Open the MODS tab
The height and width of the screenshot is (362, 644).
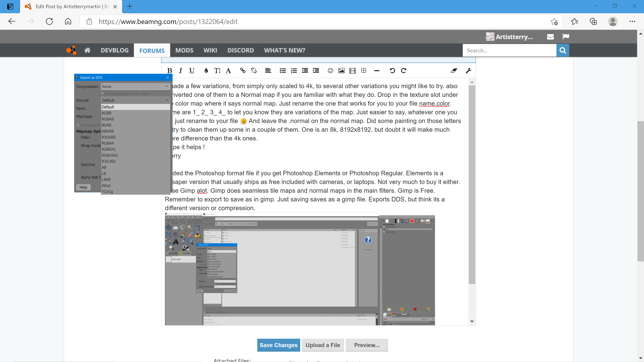pos(184,50)
